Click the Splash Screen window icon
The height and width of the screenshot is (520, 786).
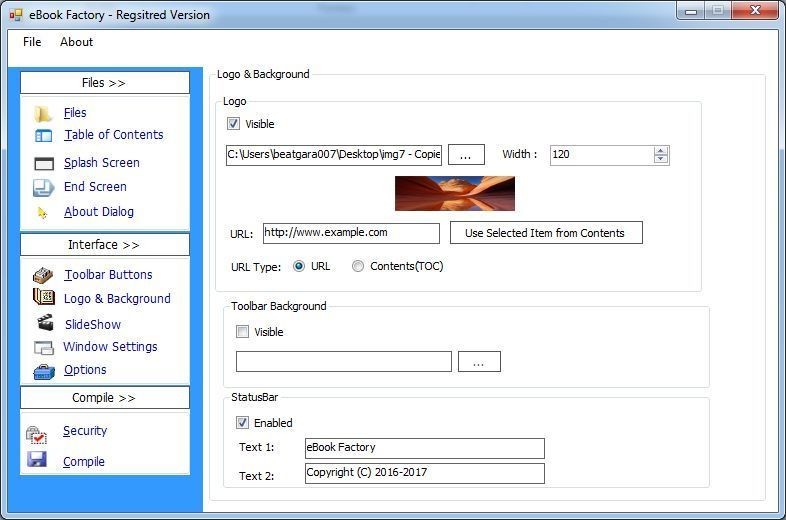click(x=44, y=163)
